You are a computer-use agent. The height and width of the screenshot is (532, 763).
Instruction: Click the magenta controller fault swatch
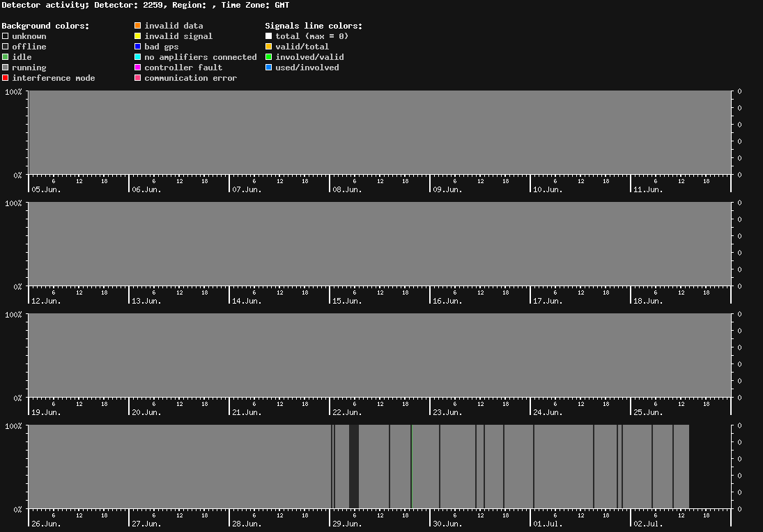tap(138, 68)
